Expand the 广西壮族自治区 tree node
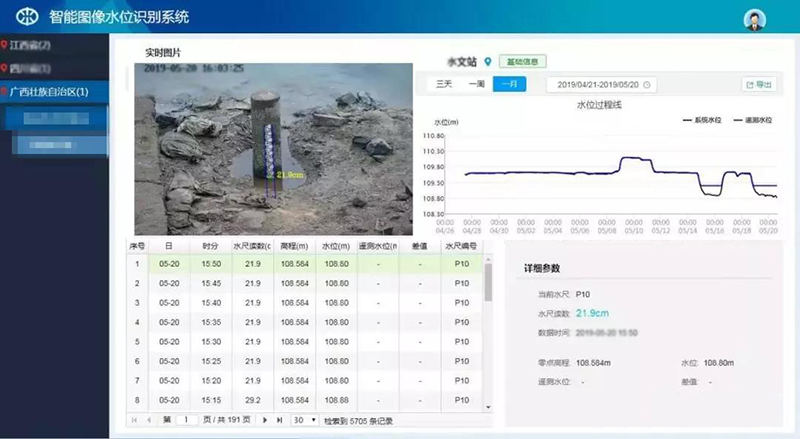The image size is (800, 439). (50, 92)
